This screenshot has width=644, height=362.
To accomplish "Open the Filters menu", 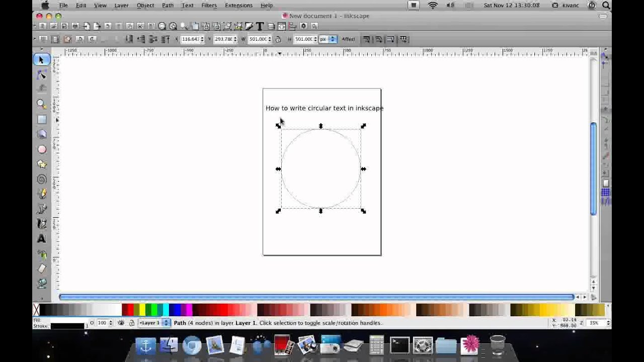I will pyautogui.click(x=209, y=6).
